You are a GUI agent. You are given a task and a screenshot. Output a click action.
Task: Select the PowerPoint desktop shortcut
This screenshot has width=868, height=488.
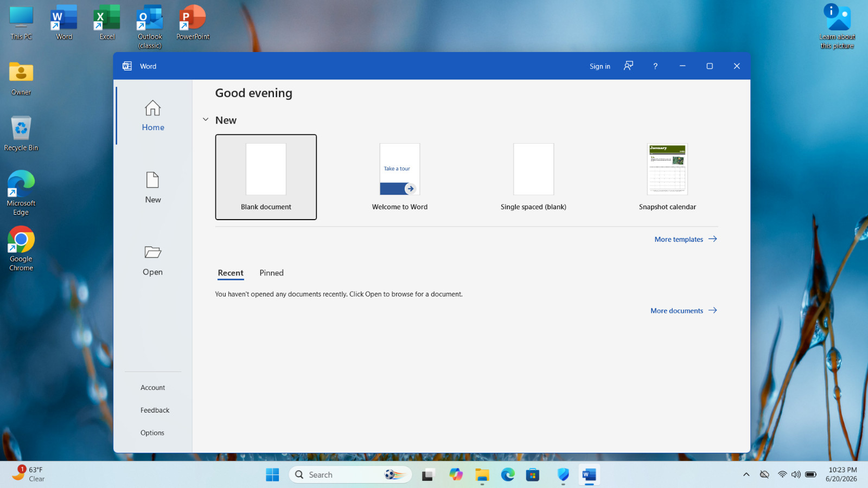click(x=193, y=23)
